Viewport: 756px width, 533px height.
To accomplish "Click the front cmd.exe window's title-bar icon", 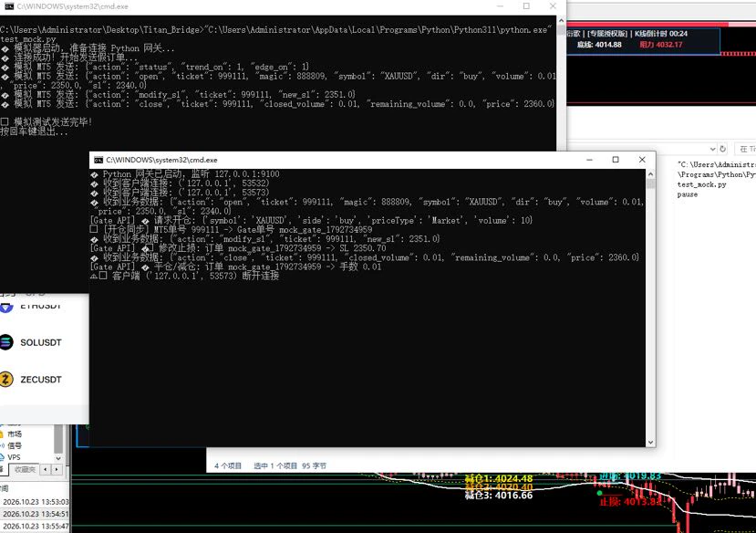I will coord(98,160).
